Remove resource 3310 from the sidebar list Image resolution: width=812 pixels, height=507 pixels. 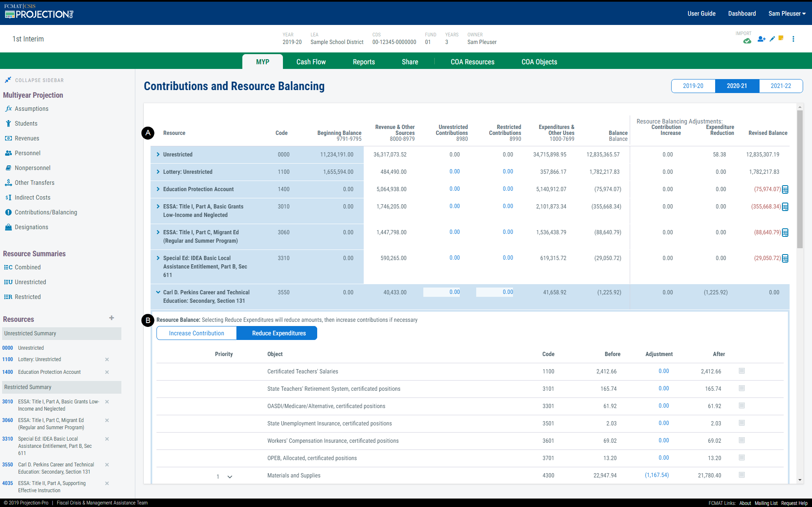click(x=107, y=439)
